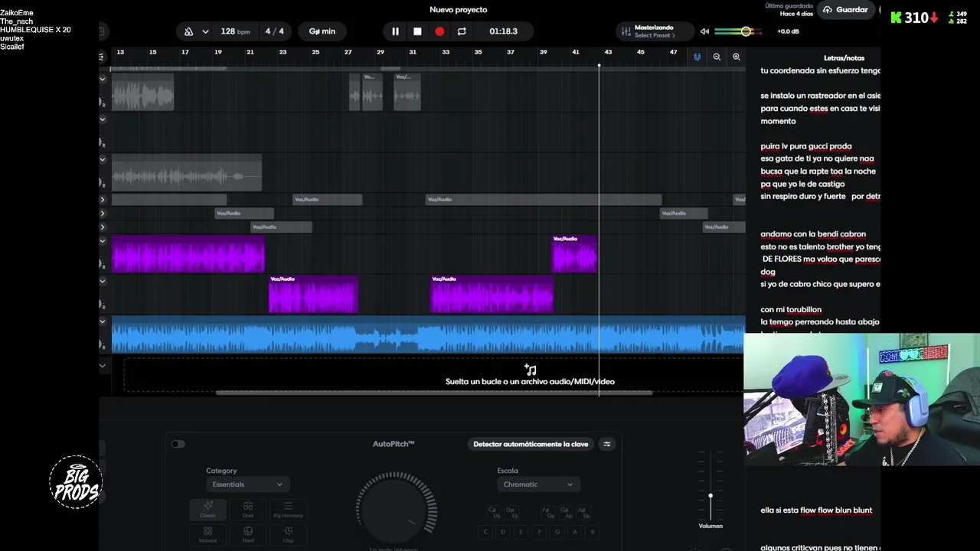Enable the AutoPitch power switch
This screenshot has width=980, height=551.
pos(178,444)
